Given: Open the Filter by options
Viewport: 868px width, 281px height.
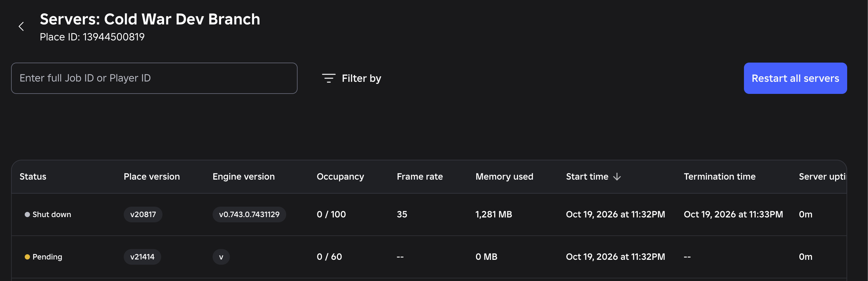Looking at the screenshot, I should click(351, 78).
